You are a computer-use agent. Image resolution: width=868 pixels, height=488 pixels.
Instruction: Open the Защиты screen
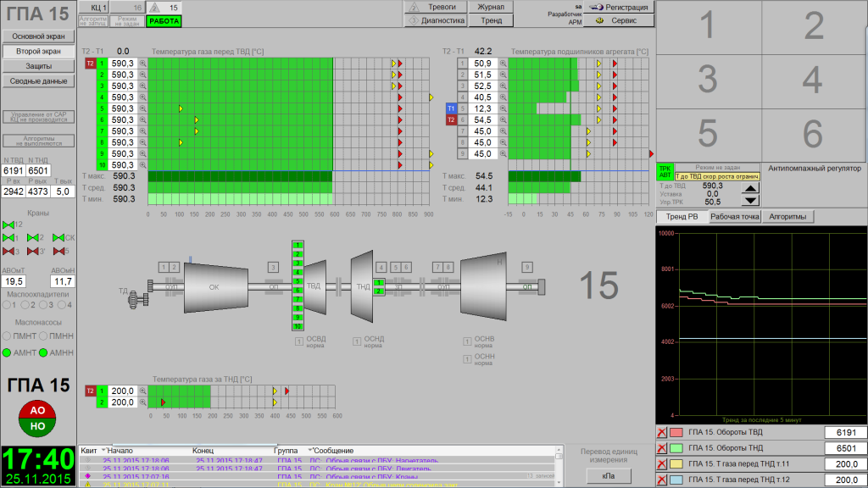click(x=38, y=66)
